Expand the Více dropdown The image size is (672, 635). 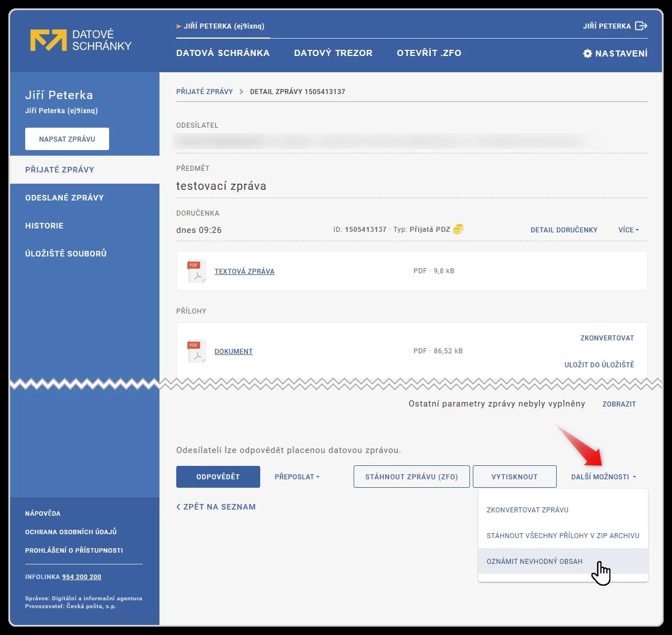pyautogui.click(x=628, y=230)
